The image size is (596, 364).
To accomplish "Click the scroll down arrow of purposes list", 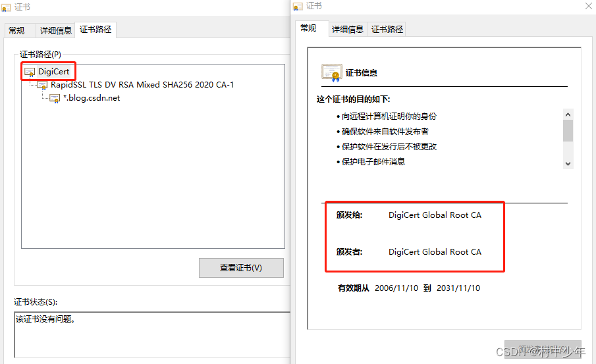I will [568, 164].
